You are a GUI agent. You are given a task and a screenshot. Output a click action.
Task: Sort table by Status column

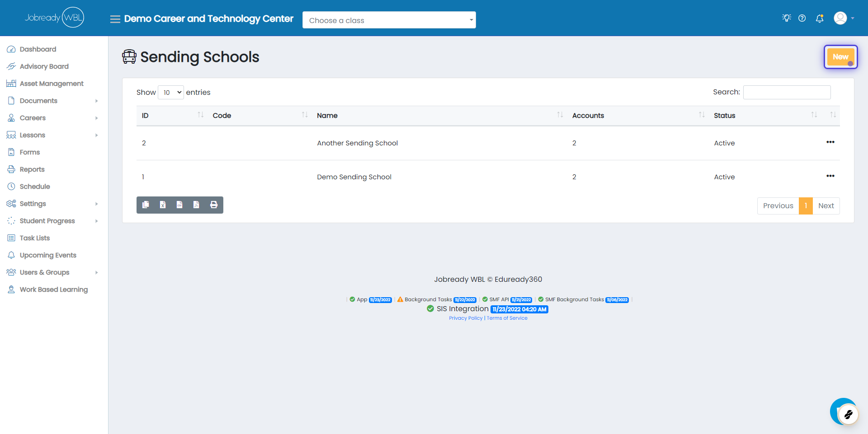(x=764, y=116)
